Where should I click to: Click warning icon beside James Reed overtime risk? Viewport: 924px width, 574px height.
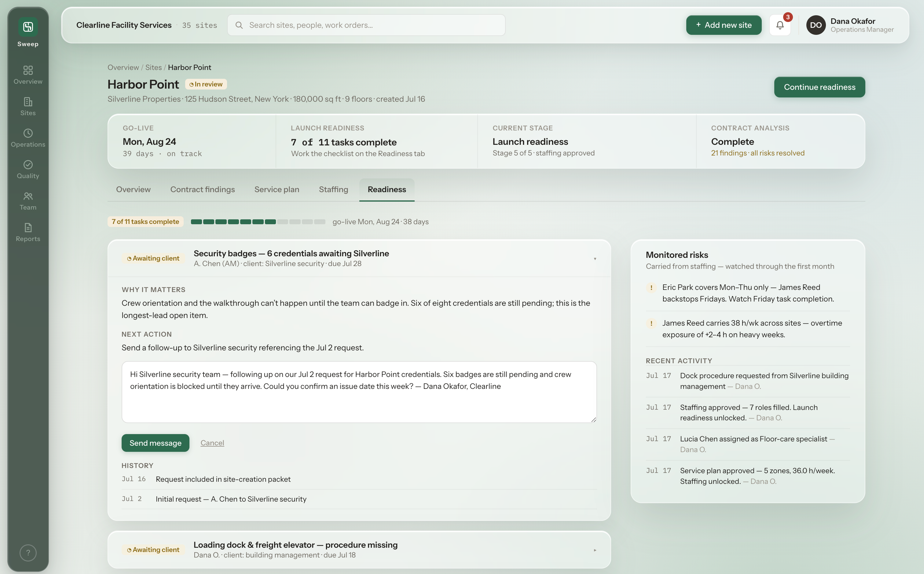(x=651, y=324)
